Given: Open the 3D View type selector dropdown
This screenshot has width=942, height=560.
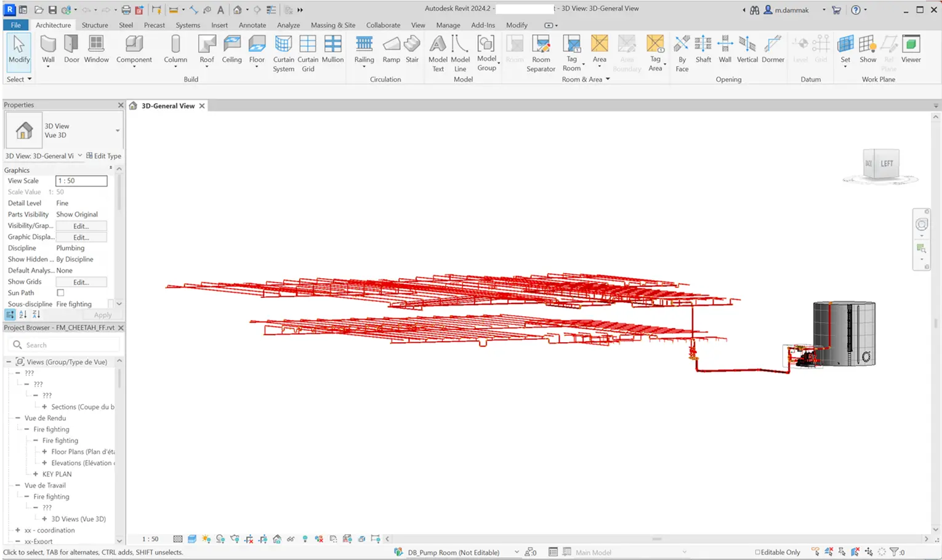Looking at the screenshot, I should [x=117, y=130].
